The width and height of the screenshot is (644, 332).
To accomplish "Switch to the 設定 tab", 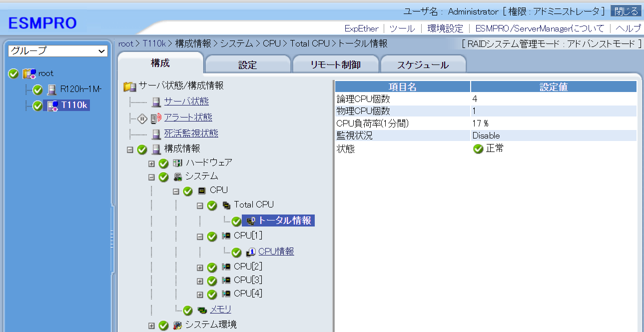I will (x=248, y=65).
